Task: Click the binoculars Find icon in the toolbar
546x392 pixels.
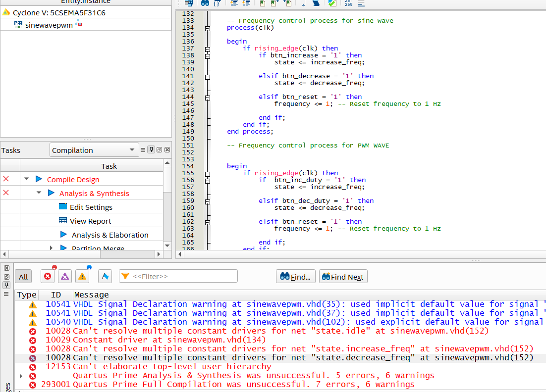Action: point(205,3)
